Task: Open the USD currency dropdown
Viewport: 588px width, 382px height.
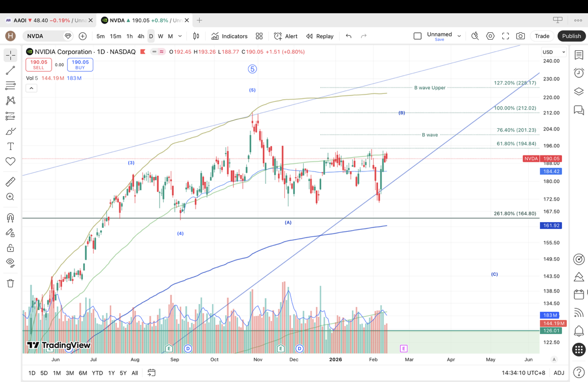Action: click(x=554, y=52)
